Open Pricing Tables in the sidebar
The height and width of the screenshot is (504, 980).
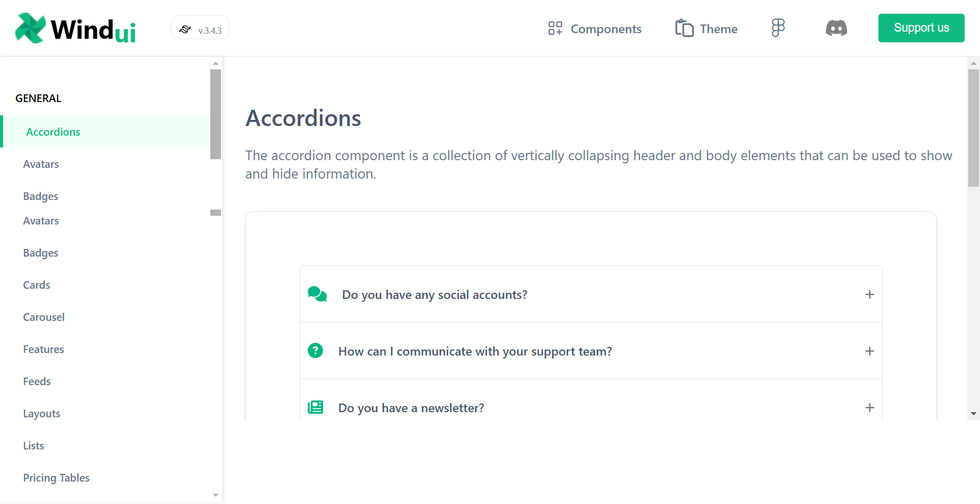tap(56, 478)
